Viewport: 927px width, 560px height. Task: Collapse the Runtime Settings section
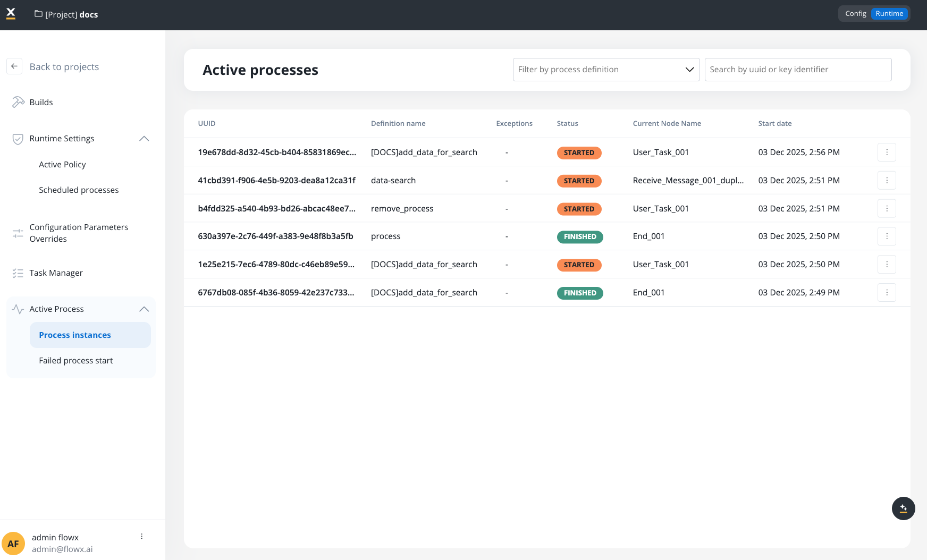[x=144, y=139]
